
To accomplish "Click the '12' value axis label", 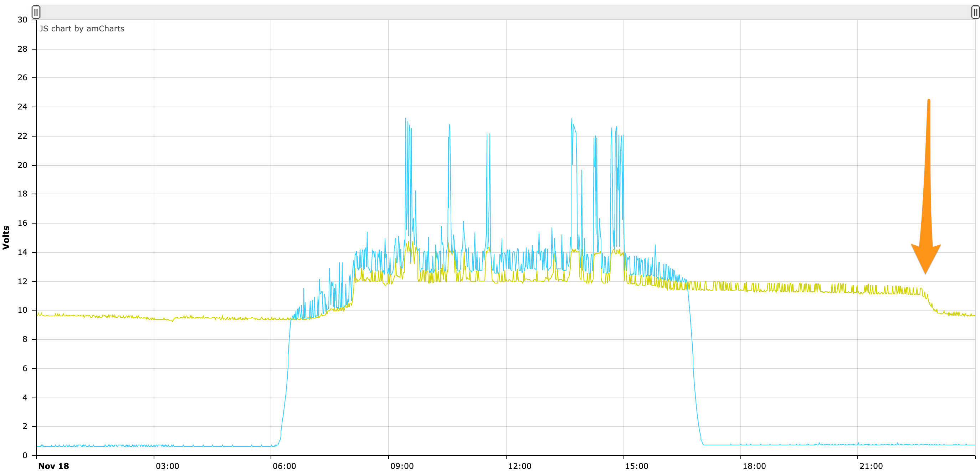I will coord(22,281).
